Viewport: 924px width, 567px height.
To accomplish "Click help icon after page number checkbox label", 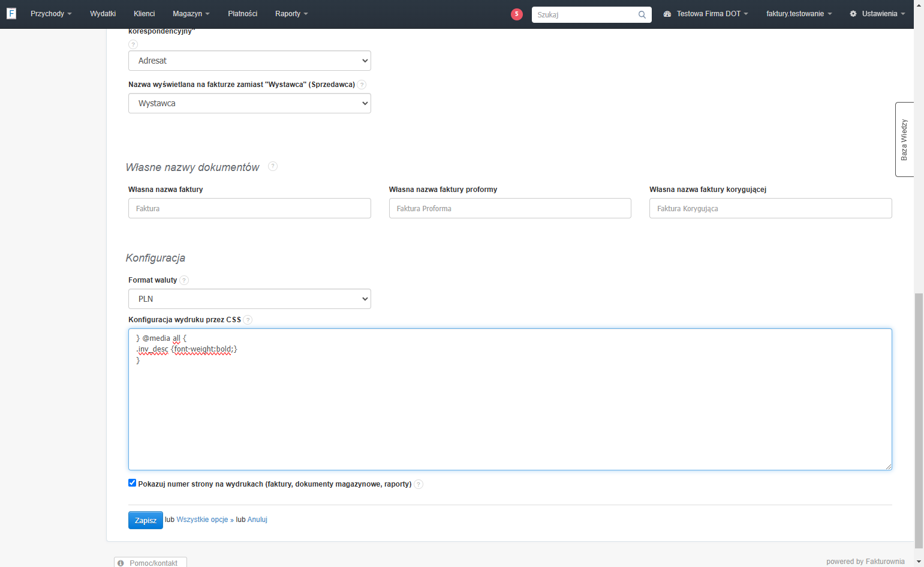I will [x=419, y=484].
